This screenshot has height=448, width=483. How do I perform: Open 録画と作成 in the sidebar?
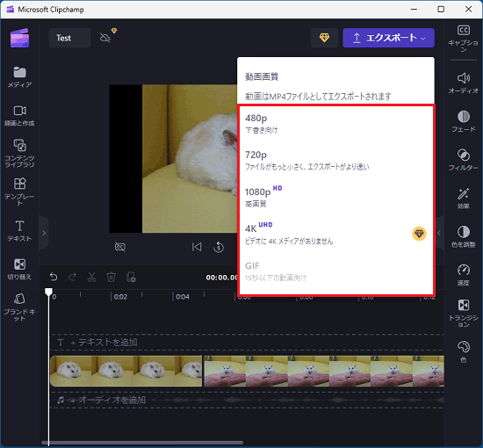(19, 116)
